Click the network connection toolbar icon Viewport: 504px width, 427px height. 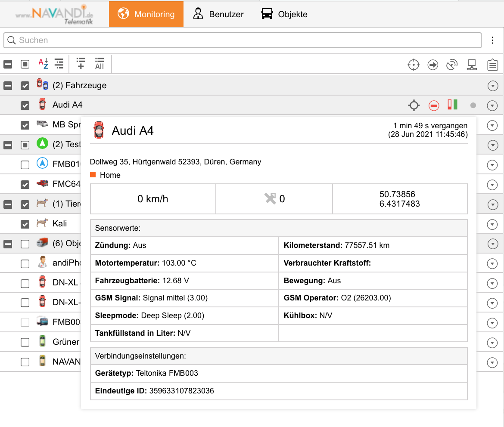tap(472, 65)
